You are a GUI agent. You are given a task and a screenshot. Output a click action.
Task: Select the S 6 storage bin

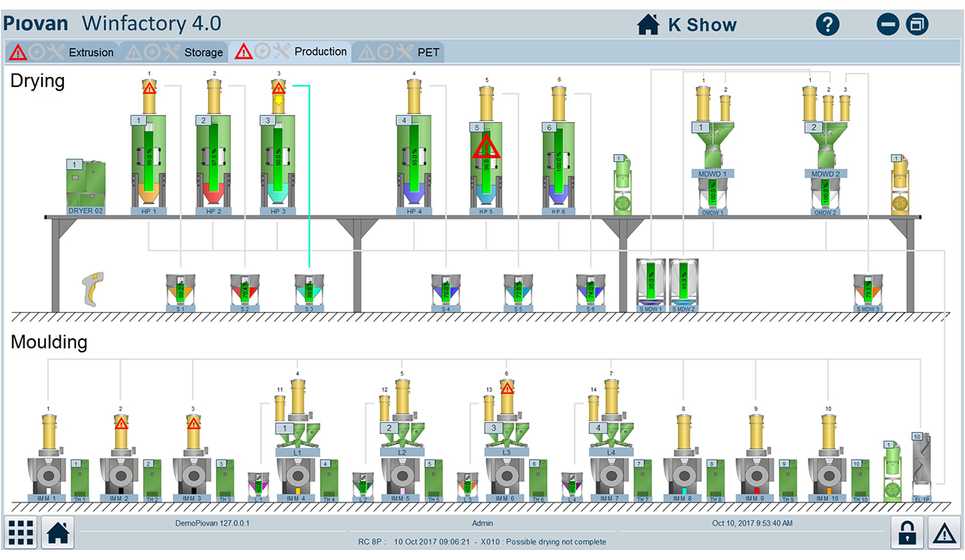tap(591, 293)
